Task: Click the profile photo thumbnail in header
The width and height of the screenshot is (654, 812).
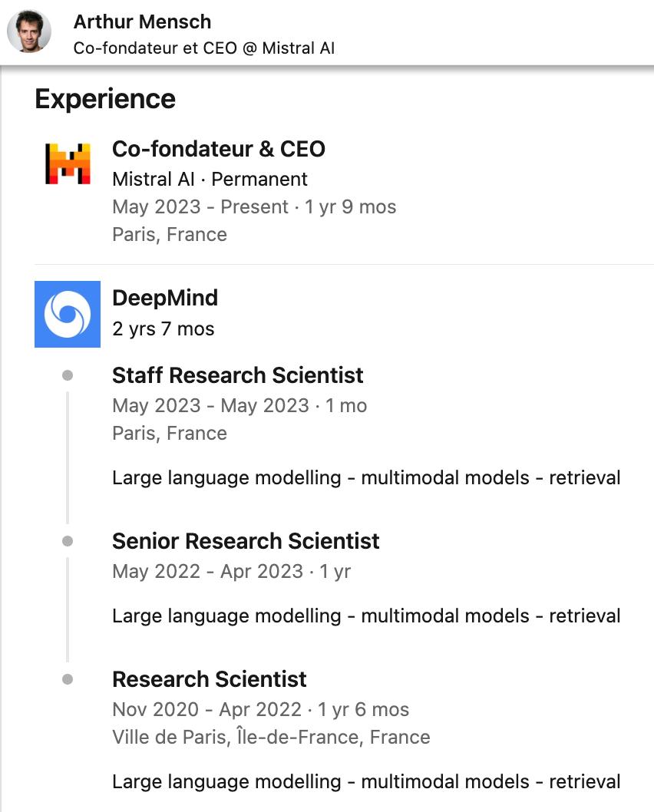Action: pos(29,32)
